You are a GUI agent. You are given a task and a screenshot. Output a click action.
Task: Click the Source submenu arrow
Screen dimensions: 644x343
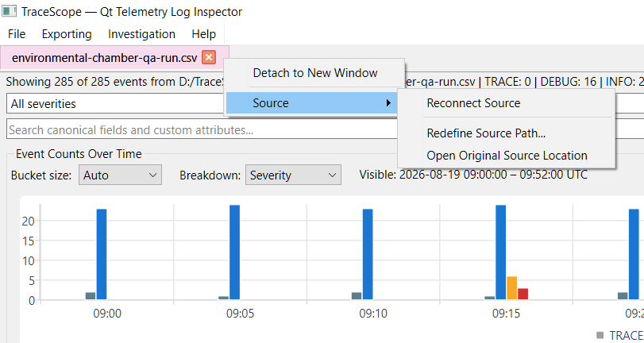click(x=388, y=102)
